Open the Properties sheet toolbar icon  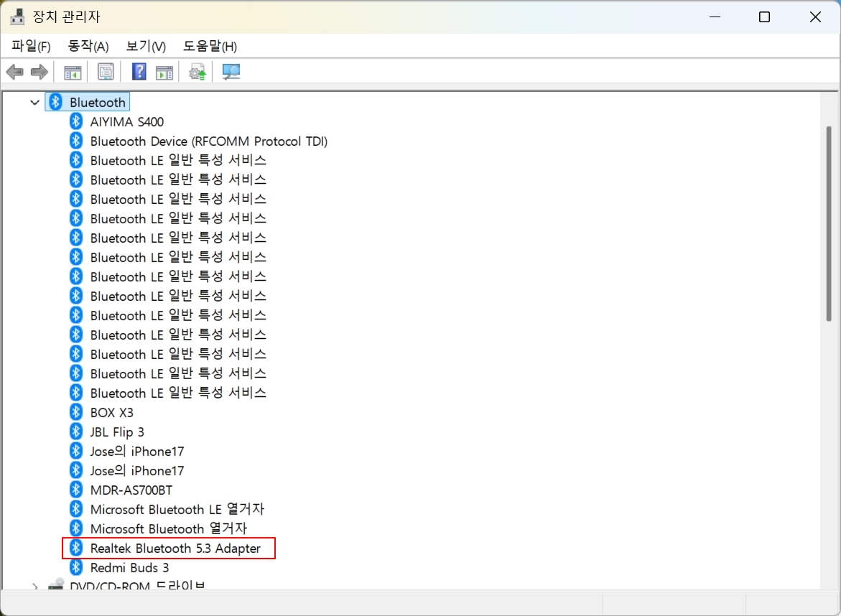[106, 72]
